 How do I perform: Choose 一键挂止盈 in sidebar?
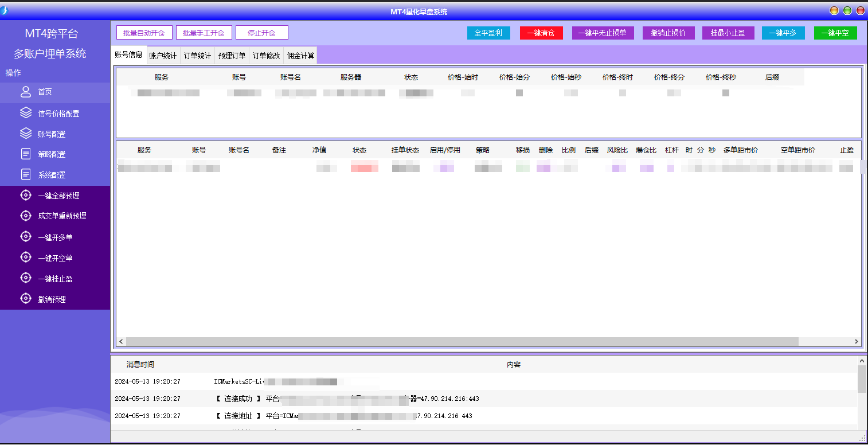pyautogui.click(x=55, y=278)
